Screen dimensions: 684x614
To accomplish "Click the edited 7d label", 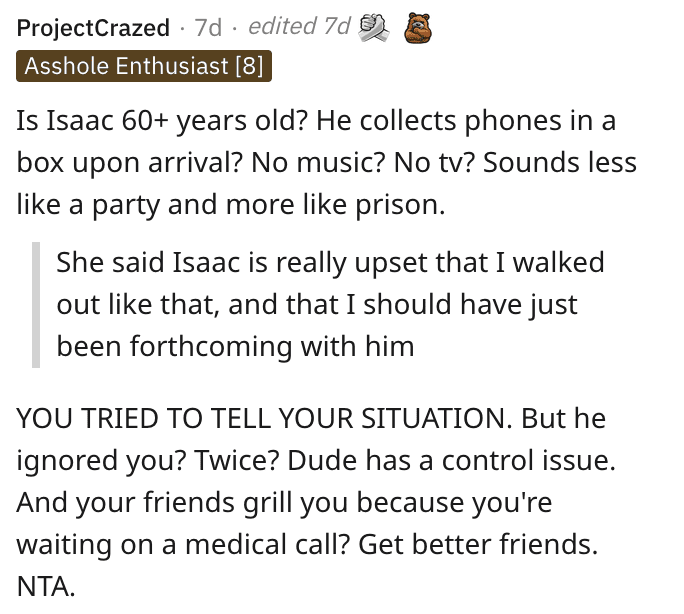I will (x=299, y=26).
